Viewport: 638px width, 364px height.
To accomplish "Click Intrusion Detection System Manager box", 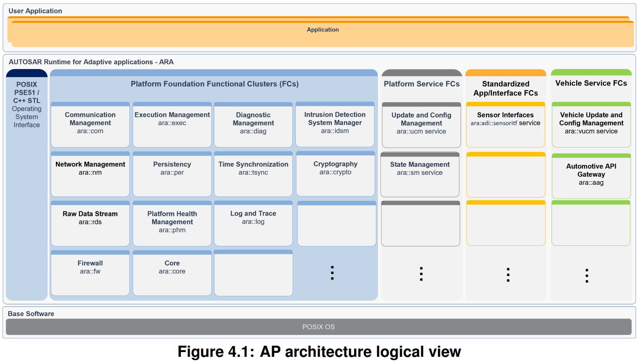I will pyautogui.click(x=335, y=124).
